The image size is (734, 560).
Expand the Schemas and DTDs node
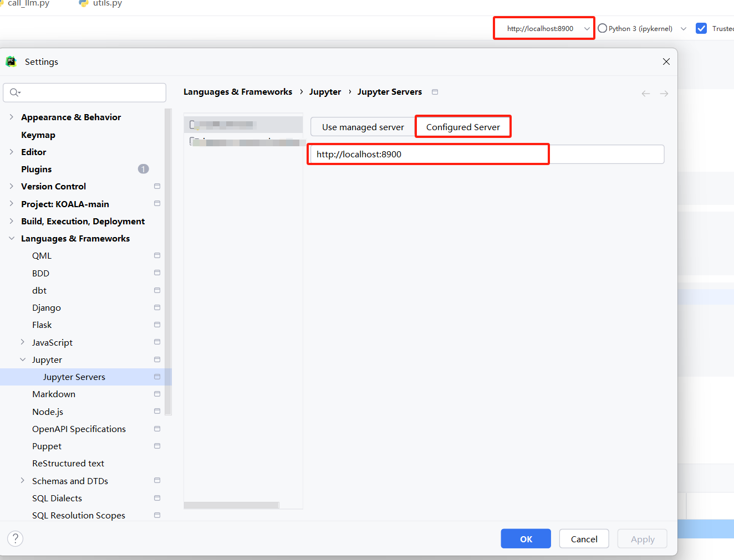(22, 480)
